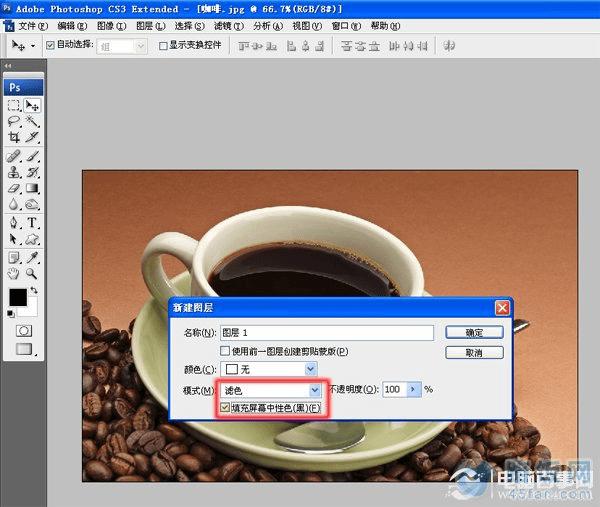Select the Move tool in toolbox
600x507 pixels.
(32, 106)
